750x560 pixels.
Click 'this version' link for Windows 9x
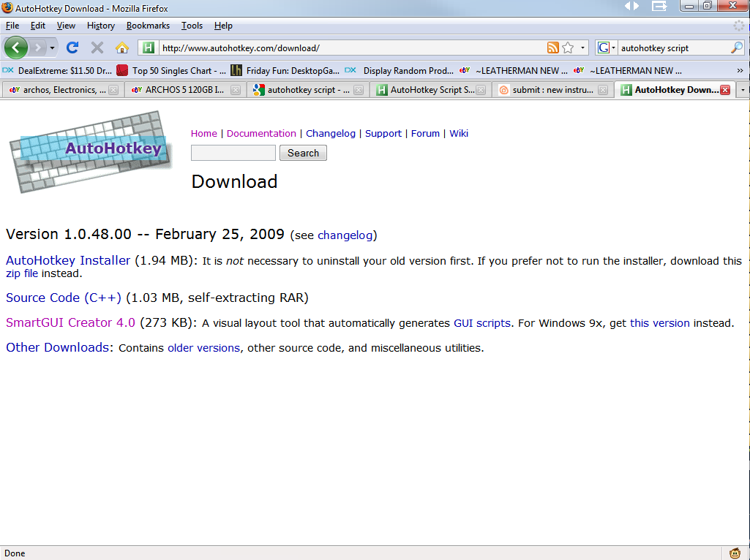click(659, 323)
